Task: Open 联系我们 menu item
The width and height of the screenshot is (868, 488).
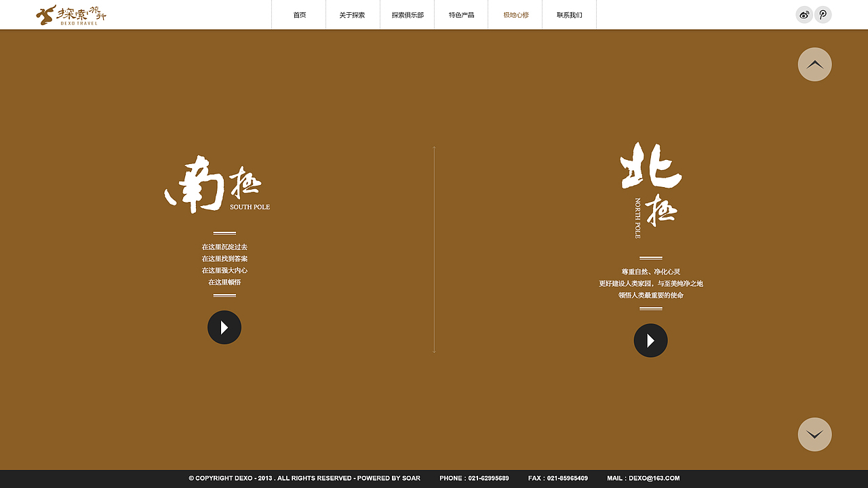Action: tap(570, 15)
